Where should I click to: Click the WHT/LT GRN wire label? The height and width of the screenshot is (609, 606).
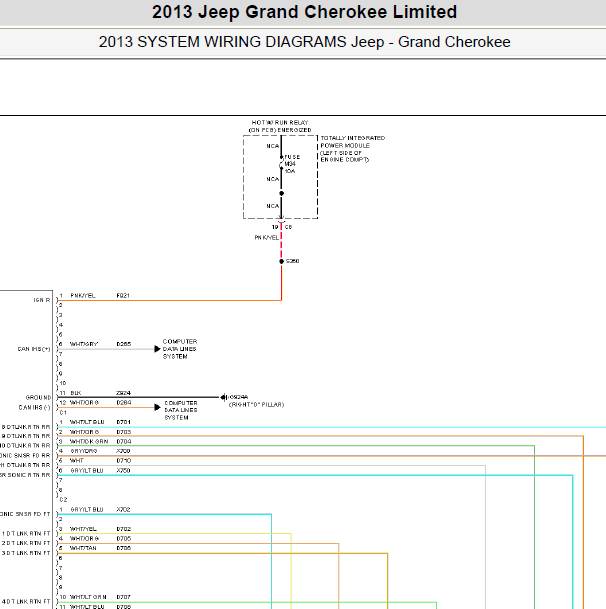click(x=88, y=597)
